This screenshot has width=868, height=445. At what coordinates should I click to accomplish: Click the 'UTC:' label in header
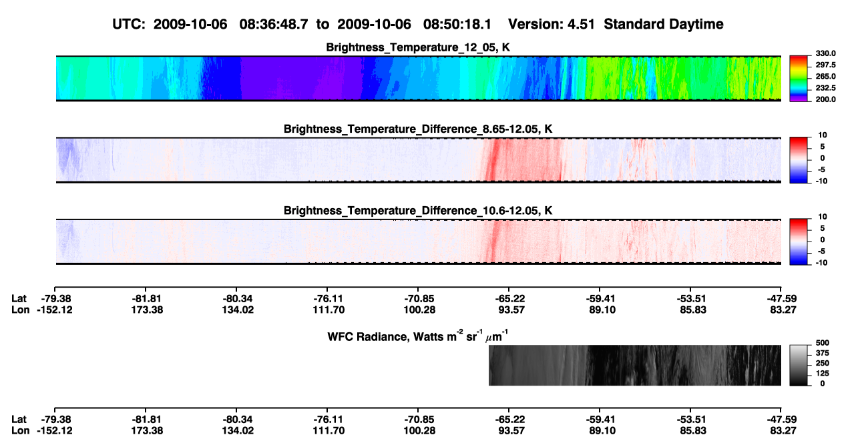coord(129,25)
